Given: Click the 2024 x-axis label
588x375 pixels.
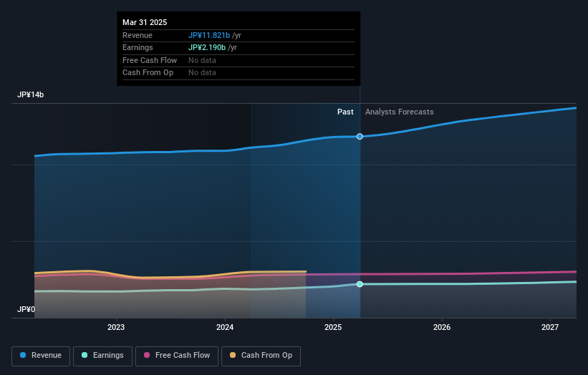Looking at the screenshot, I should point(225,327).
